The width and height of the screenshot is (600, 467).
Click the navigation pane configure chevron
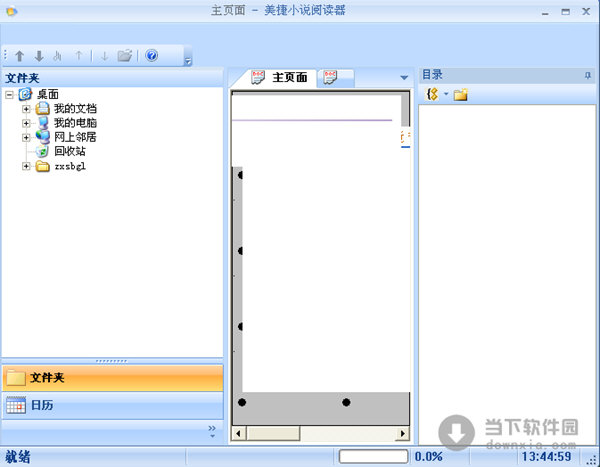pos(212,431)
